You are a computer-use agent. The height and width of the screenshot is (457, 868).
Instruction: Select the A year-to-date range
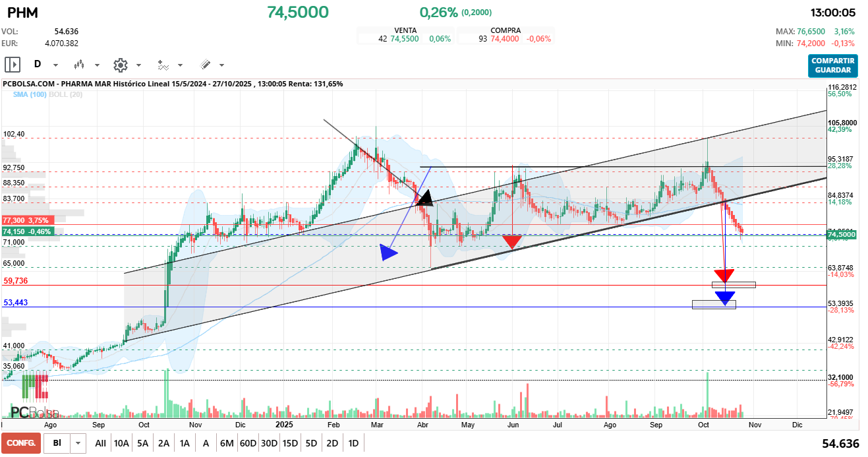coord(206,443)
